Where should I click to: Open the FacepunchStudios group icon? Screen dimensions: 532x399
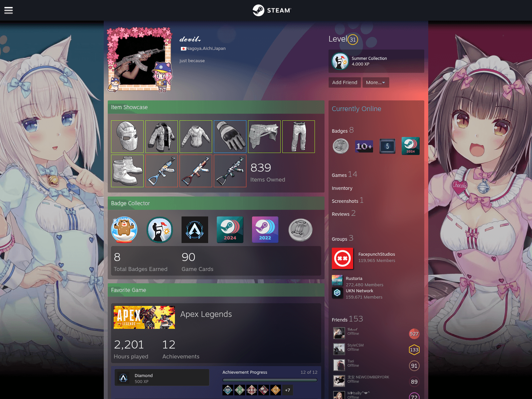click(x=342, y=258)
